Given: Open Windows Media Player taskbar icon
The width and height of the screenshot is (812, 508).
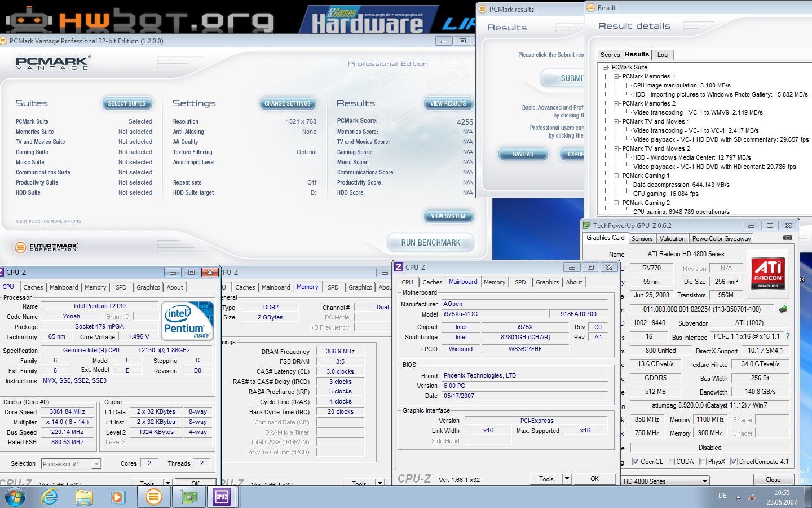Looking at the screenshot, I should pyautogui.click(x=118, y=497).
